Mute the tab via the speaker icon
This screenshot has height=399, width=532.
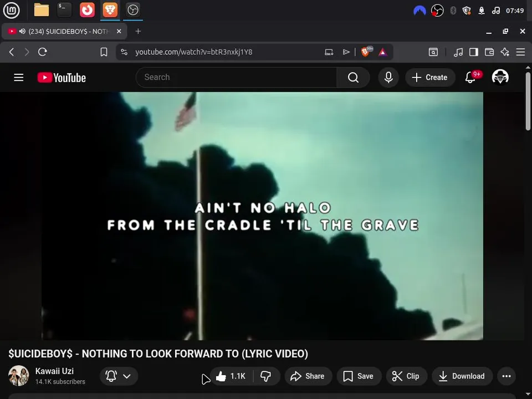[22, 31]
